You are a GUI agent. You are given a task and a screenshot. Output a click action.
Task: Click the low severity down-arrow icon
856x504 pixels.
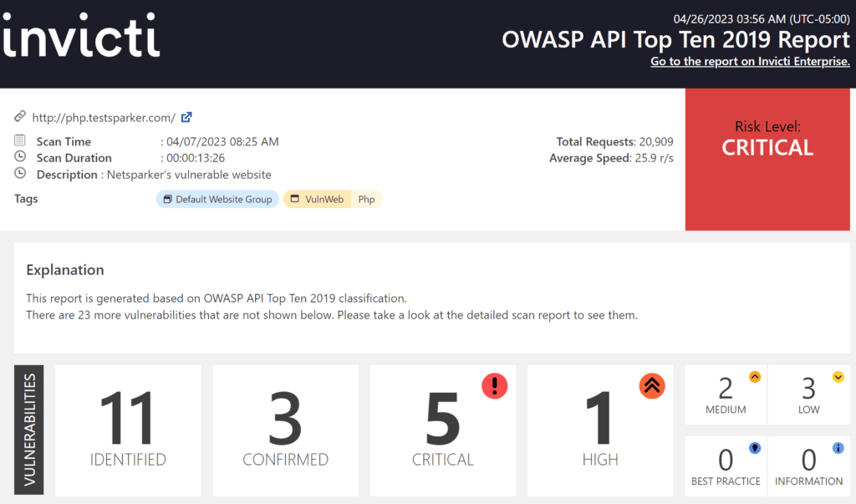(x=838, y=377)
